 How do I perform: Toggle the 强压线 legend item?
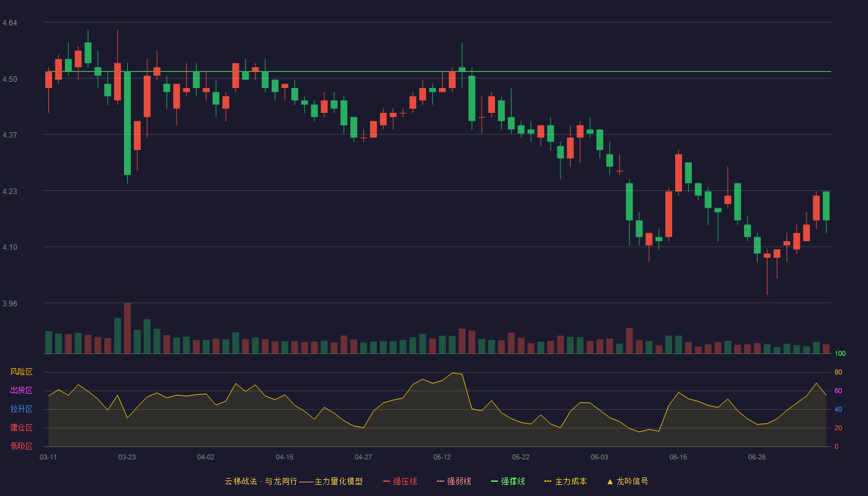(400, 481)
